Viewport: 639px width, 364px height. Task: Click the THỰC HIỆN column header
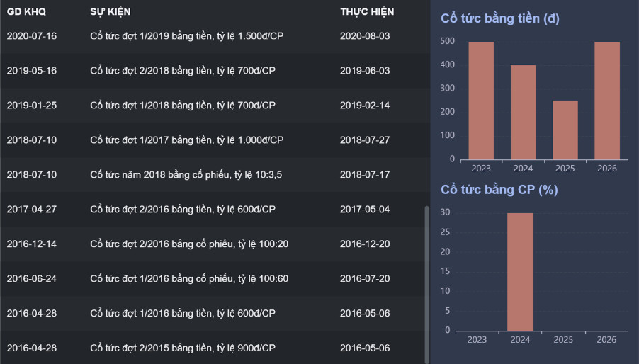(x=367, y=12)
